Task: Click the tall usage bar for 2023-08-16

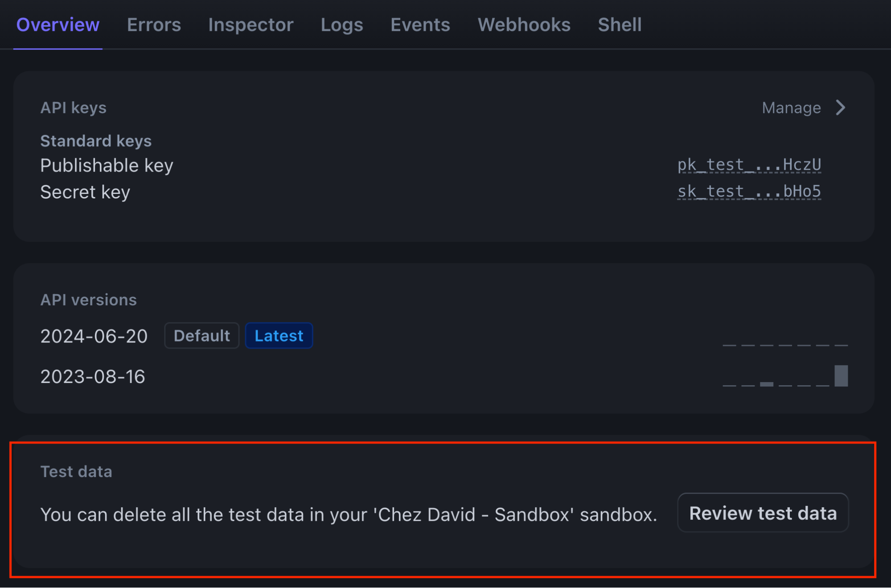Action: pyautogui.click(x=841, y=376)
